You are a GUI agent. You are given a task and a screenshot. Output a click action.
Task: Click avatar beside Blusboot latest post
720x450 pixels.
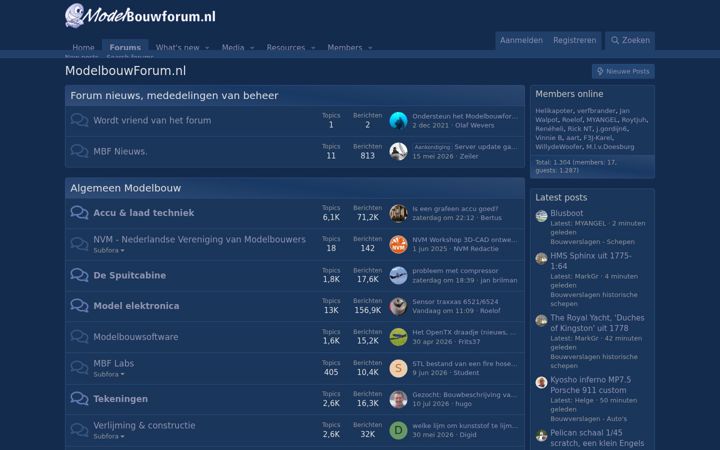(541, 216)
